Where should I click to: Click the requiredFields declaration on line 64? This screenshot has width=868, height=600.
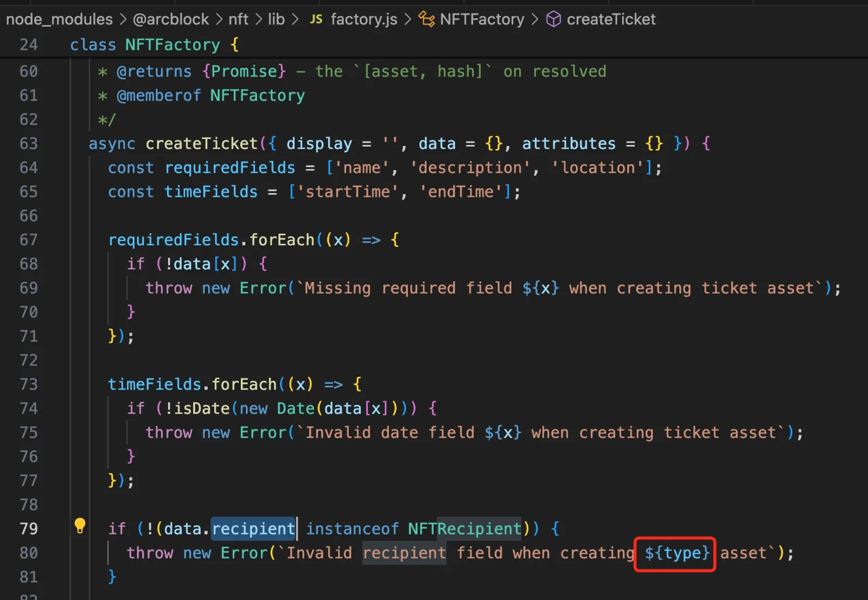pos(230,168)
